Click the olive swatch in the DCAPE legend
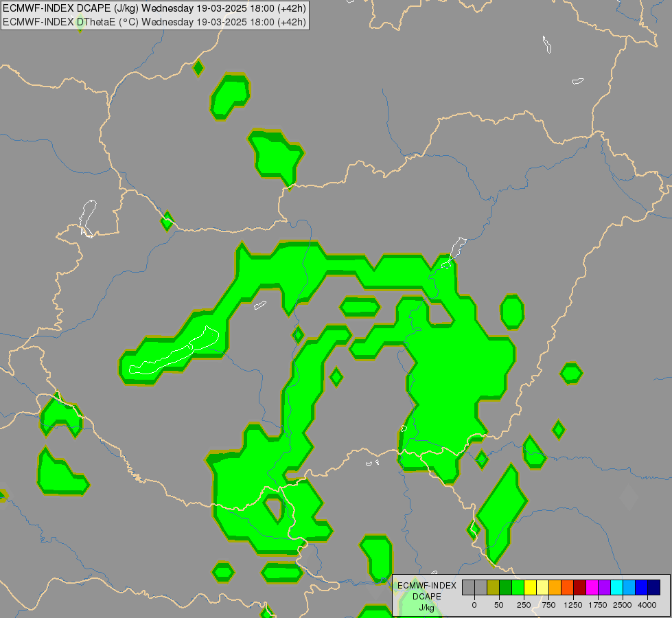The image size is (672, 618). 494,588
